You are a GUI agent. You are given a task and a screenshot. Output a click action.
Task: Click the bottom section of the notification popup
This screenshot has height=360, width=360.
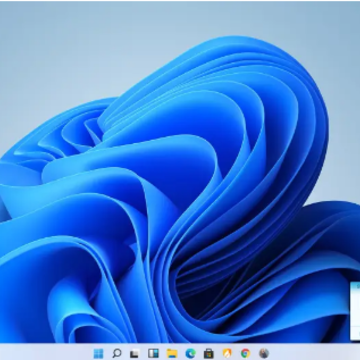[355, 333]
